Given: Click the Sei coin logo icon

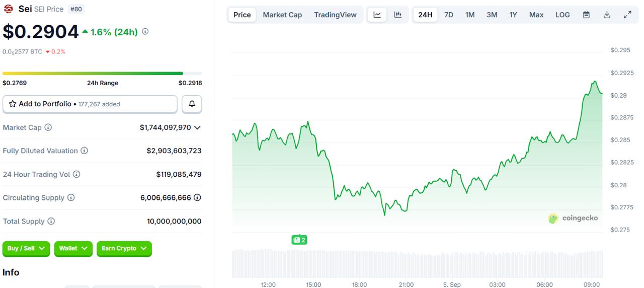Looking at the screenshot, I should (x=9, y=9).
